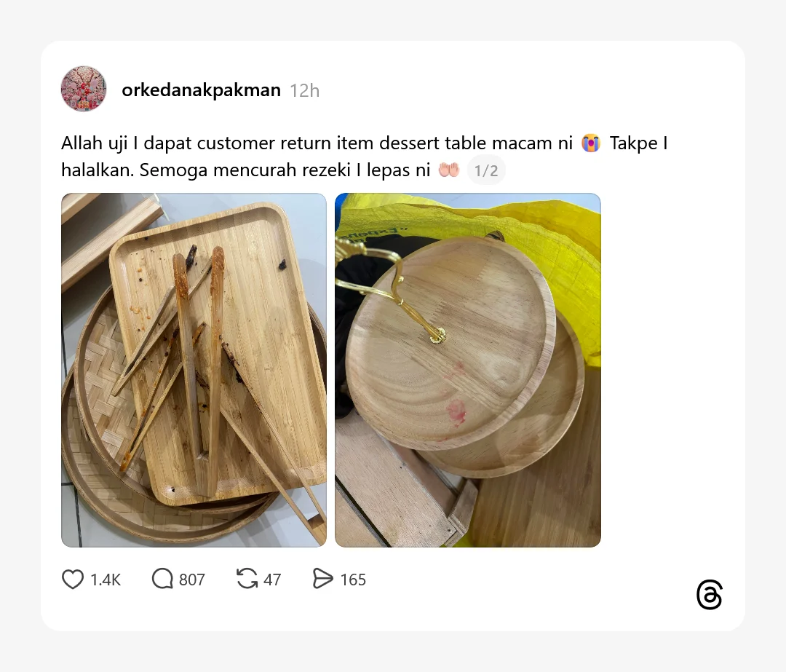Click the 47 reposts count
Image resolution: width=786 pixels, height=672 pixels.
point(272,580)
